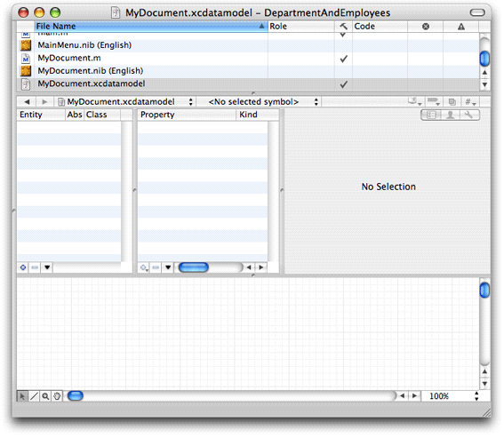
Task: Remove selected entity with minus button
Action: pyautogui.click(x=35, y=267)
